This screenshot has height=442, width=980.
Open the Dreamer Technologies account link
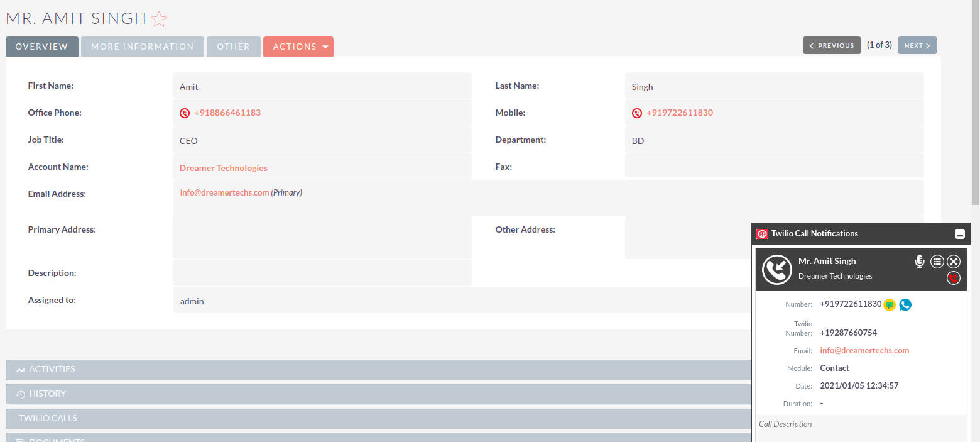(x=224, y=168)
